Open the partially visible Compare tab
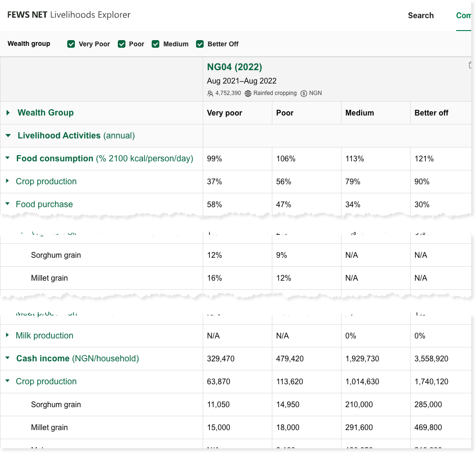 click(464, 15)
